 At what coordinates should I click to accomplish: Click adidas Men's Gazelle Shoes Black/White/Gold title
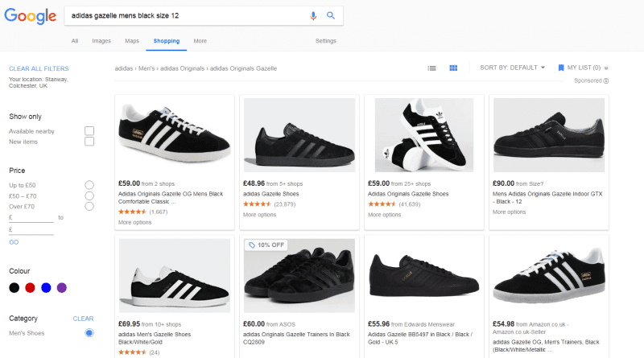pos(155,338)
